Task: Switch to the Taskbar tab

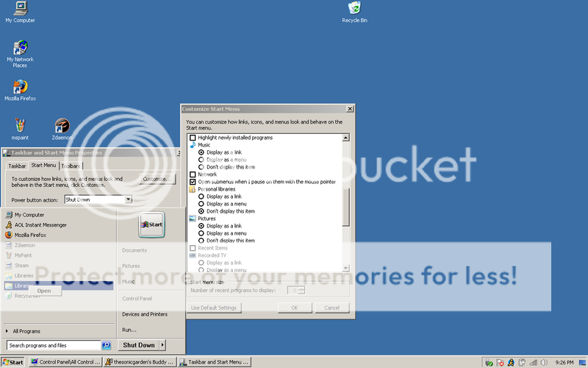Action: pos(18,166)
